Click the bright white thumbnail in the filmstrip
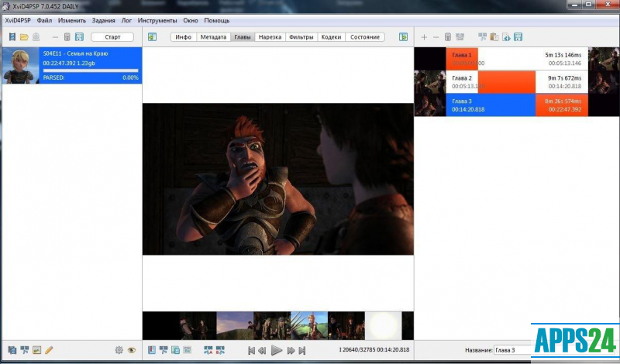Screen dimensions: 620x364 (x=383, y=325)
